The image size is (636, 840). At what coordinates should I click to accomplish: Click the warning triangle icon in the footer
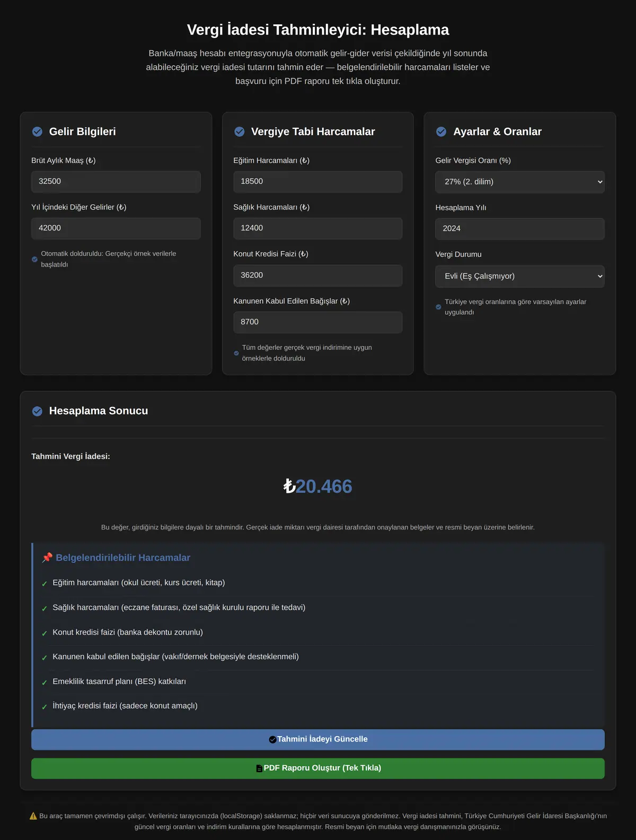[33, 816]
